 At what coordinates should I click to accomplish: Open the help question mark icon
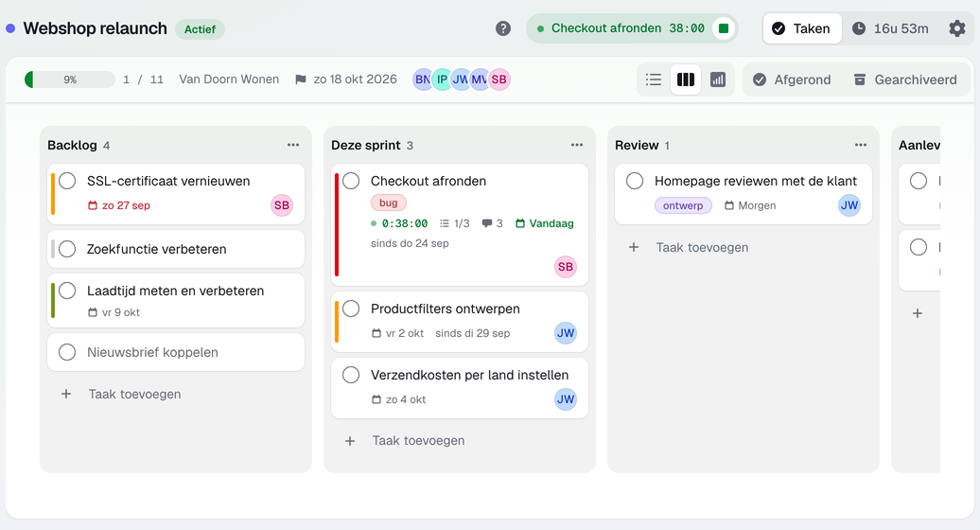coord(503,28)
